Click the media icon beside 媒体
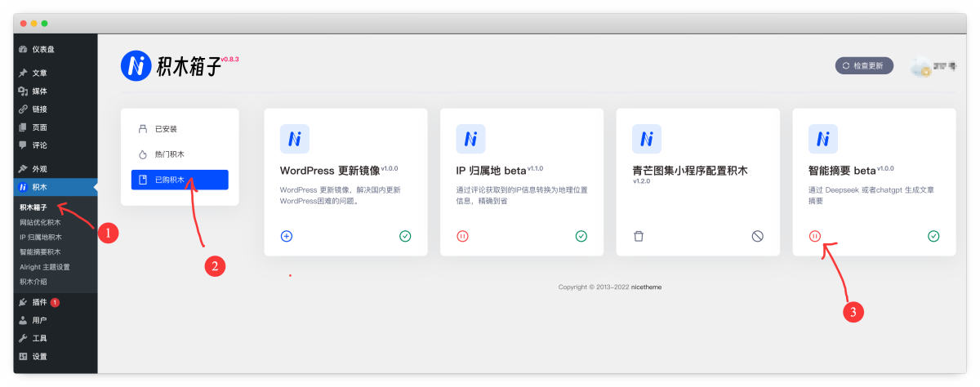Screen dimensions: 980x387 (23, 91)
